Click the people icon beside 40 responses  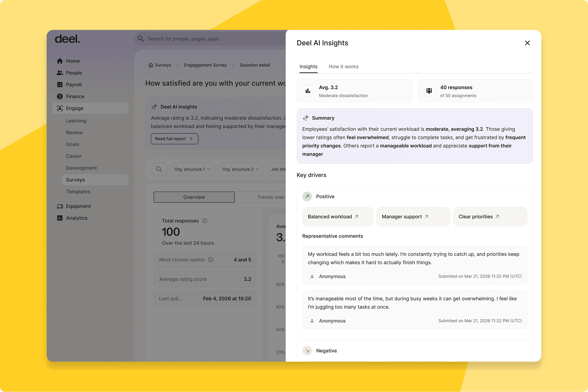click(x=429, y=91)
